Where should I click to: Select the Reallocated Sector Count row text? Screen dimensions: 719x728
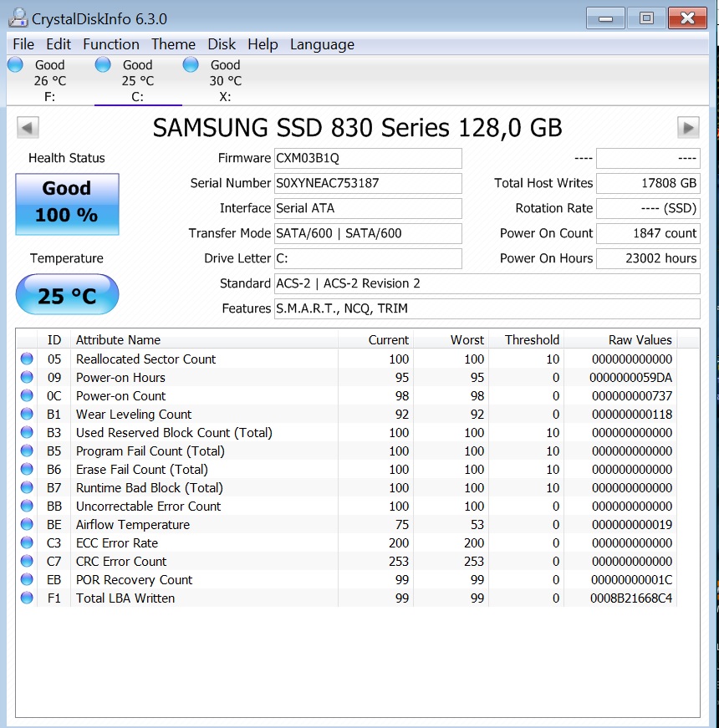(145, 359)
